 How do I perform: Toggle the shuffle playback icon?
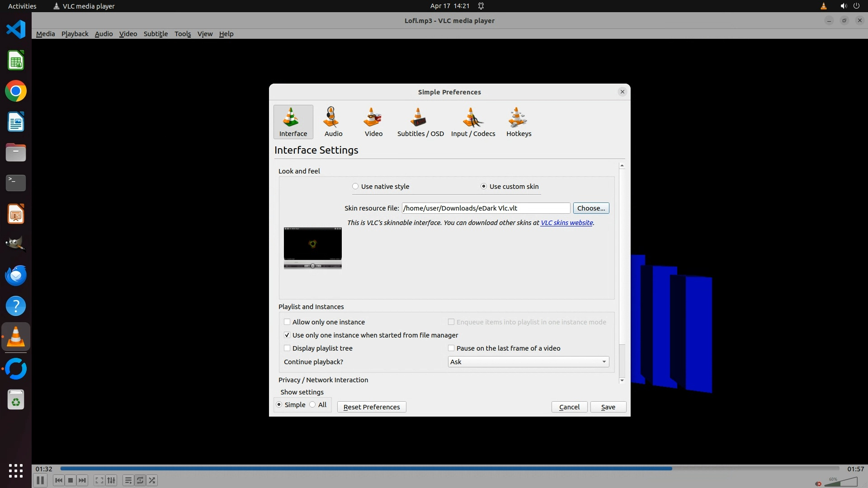[152, 480]
